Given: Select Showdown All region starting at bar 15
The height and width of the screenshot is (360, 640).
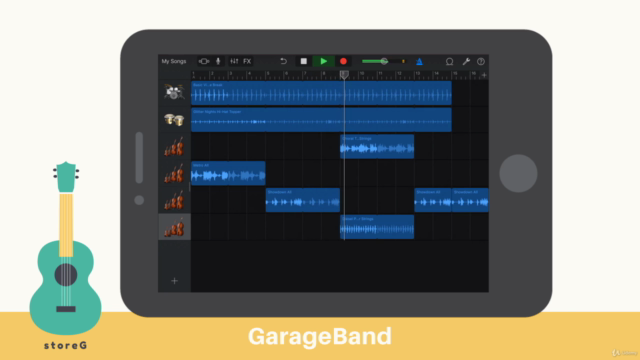Looking at the screenshot, I should 470,200.
